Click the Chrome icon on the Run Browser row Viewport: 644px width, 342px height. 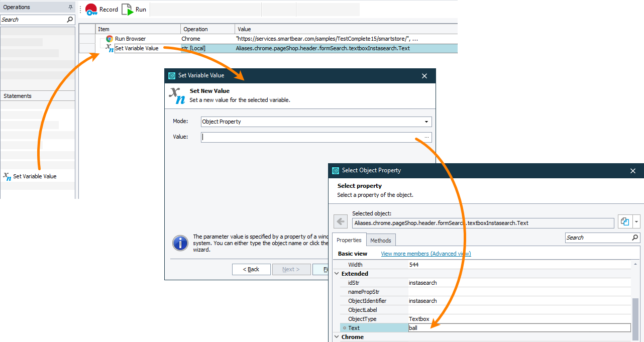(110, 39)
